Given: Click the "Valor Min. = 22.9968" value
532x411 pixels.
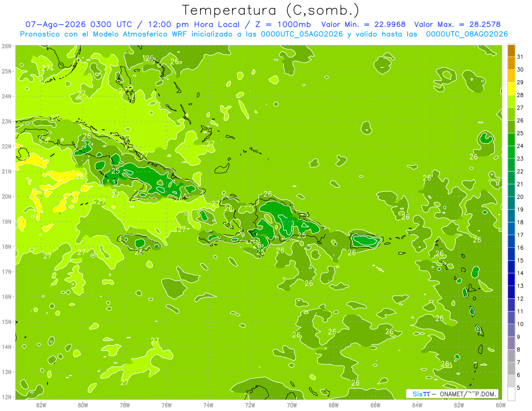Looking at the screenshot, I should [x=364, y=24].
